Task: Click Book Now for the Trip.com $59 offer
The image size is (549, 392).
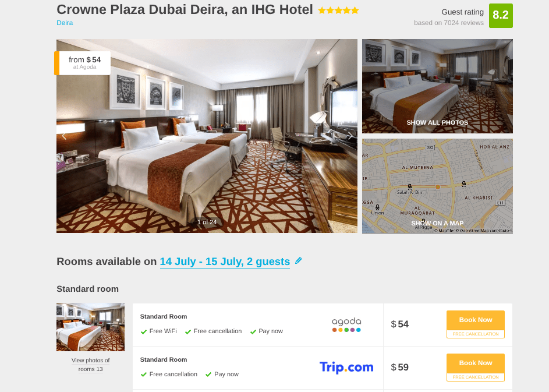Action: 476,363
